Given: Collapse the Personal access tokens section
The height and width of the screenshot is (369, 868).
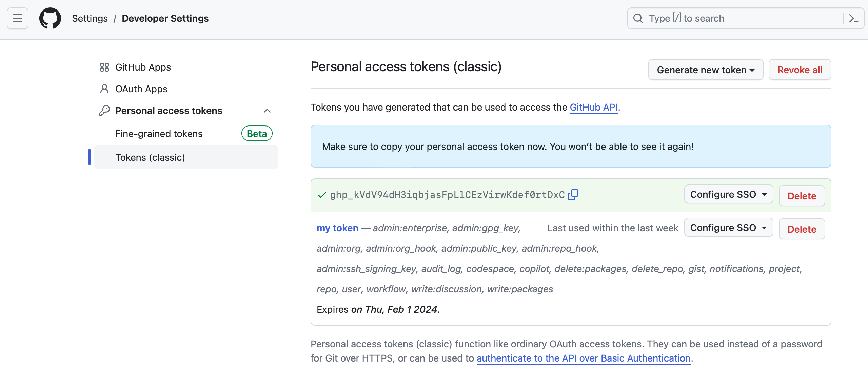Looking at the screenshot, I should click(x=267, y=111).
